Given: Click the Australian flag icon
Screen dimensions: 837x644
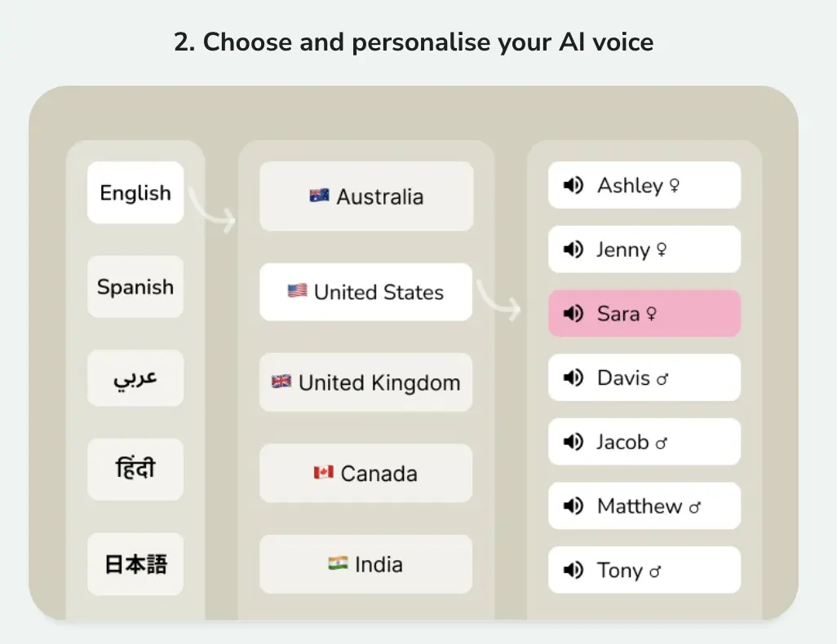Looking at the screenshot, I should (319, 196).
